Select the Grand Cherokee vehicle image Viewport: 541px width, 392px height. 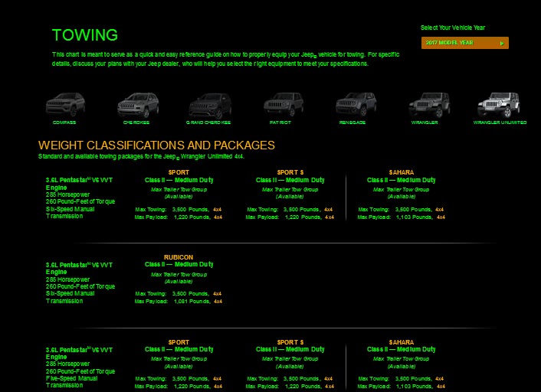click(210, 105)
